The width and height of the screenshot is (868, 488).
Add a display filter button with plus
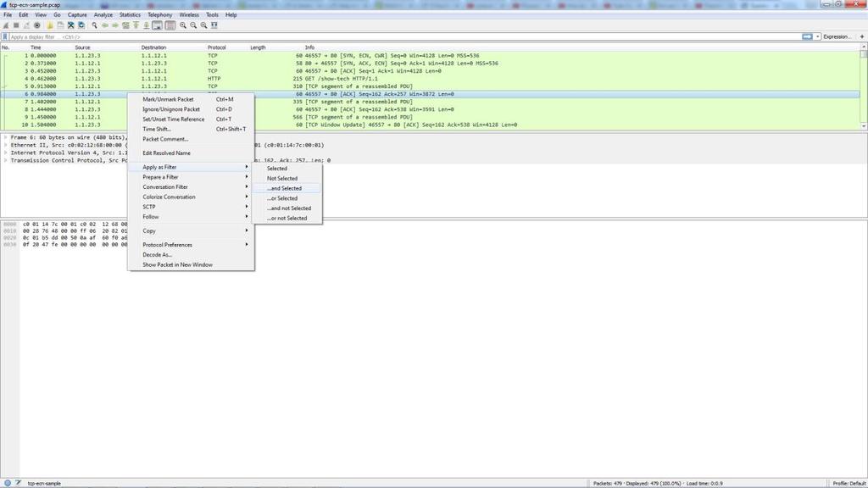coord(861,36)
